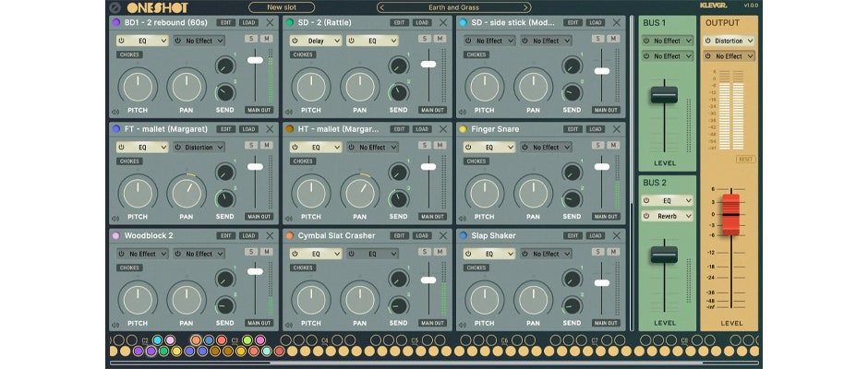Click the speaker preview icon in Woodblock 2 slot

click(115, 323)
